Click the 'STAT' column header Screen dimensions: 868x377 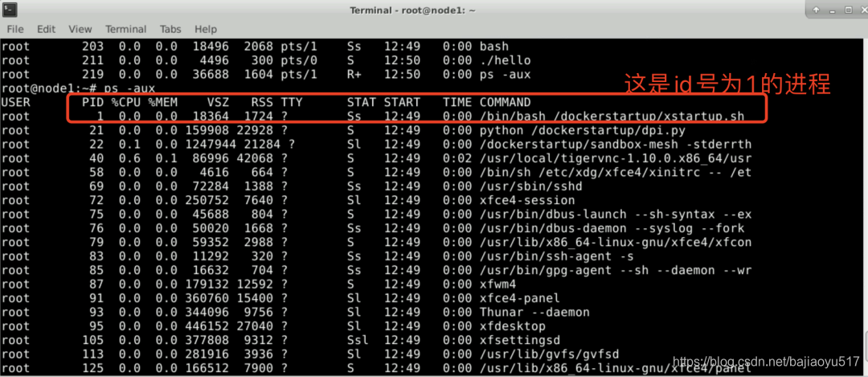point(362,102)
